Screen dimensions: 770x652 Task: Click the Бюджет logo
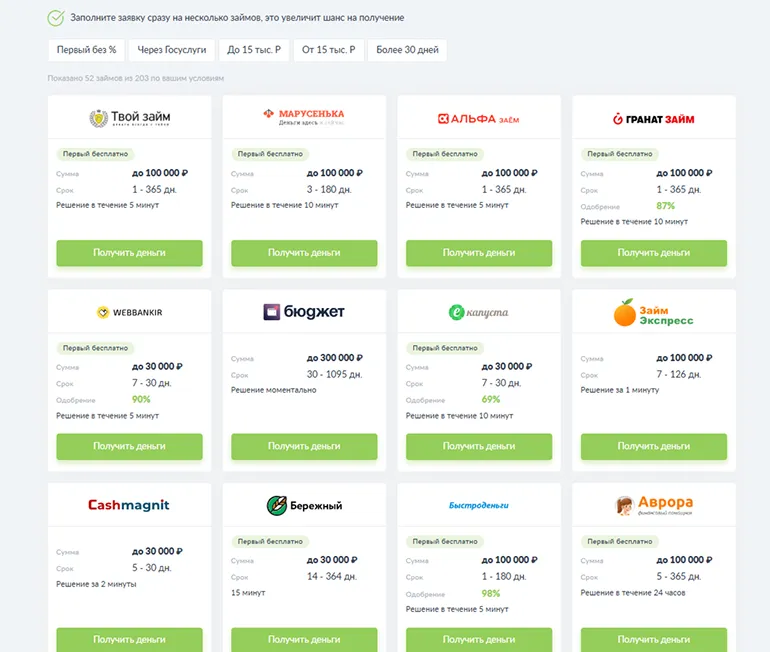click(x=303, y=312)
